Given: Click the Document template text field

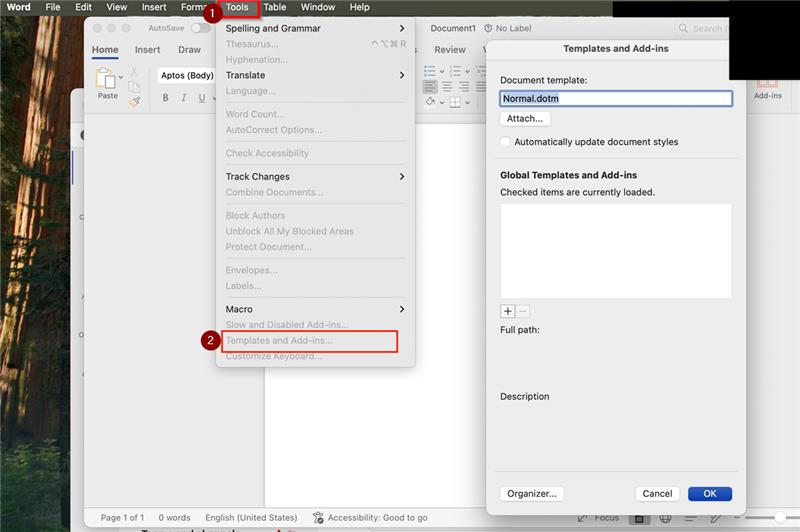Looking at the screenshot, I should pos(616,98).
